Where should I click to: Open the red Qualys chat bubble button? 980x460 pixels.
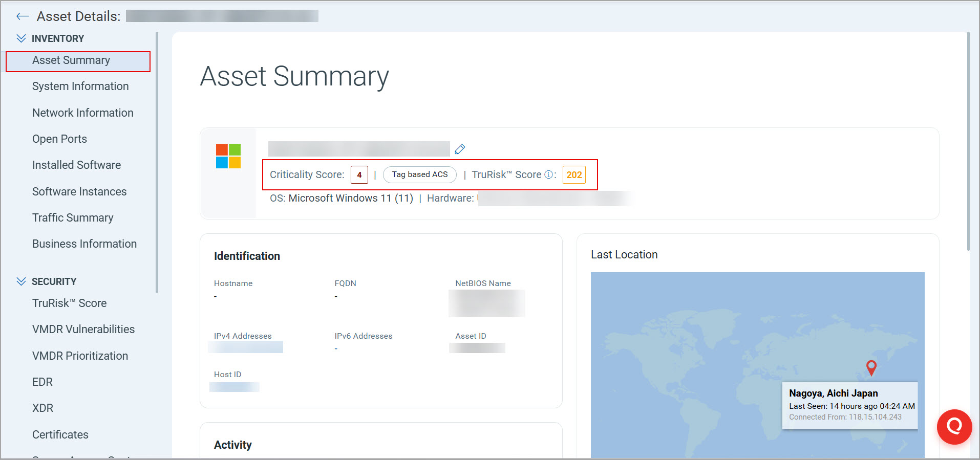[954, 426]
